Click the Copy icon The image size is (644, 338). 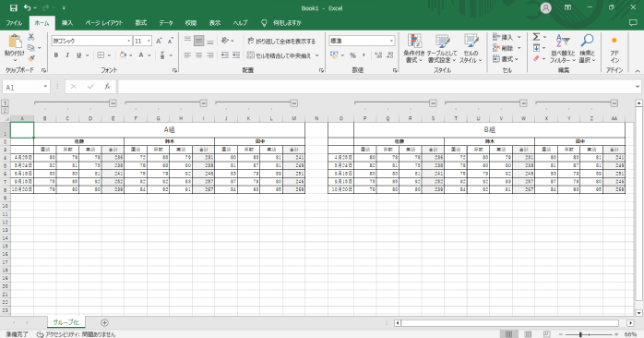point(31,48)
